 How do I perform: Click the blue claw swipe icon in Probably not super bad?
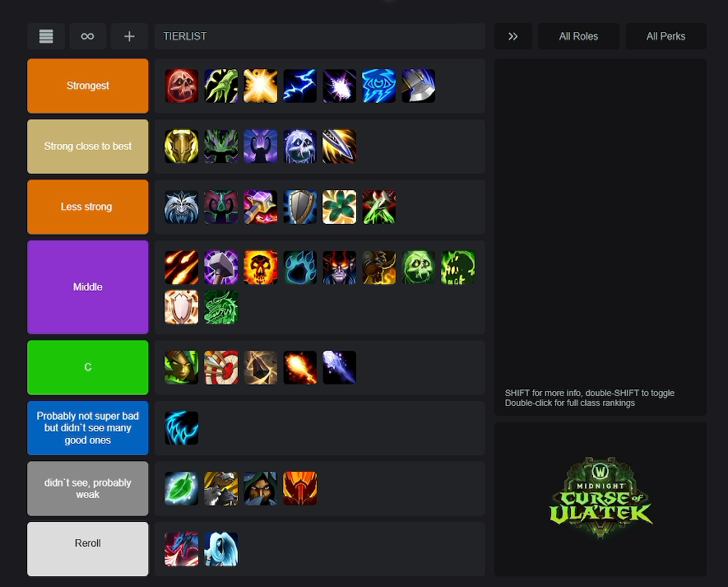(x=182, y=428)
